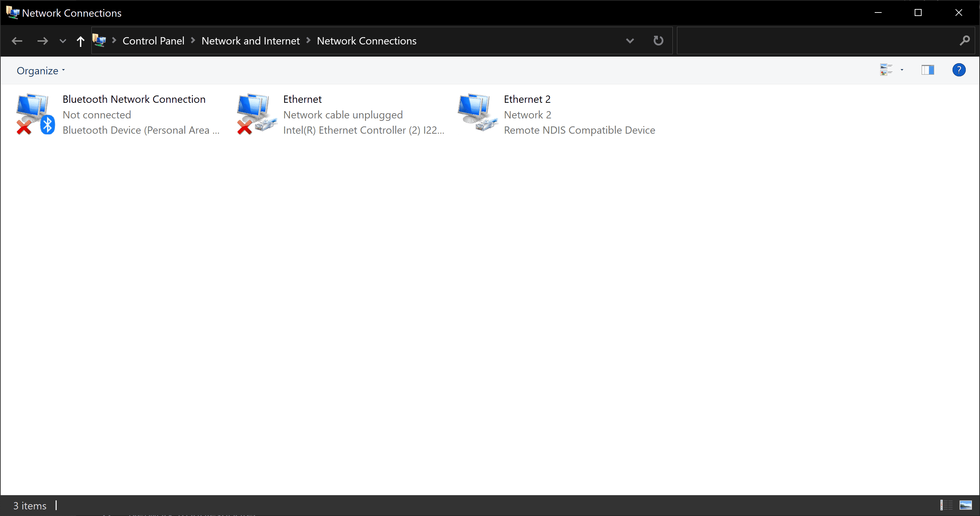Select the Ethernet 2 adapter icon

(477, 113)
